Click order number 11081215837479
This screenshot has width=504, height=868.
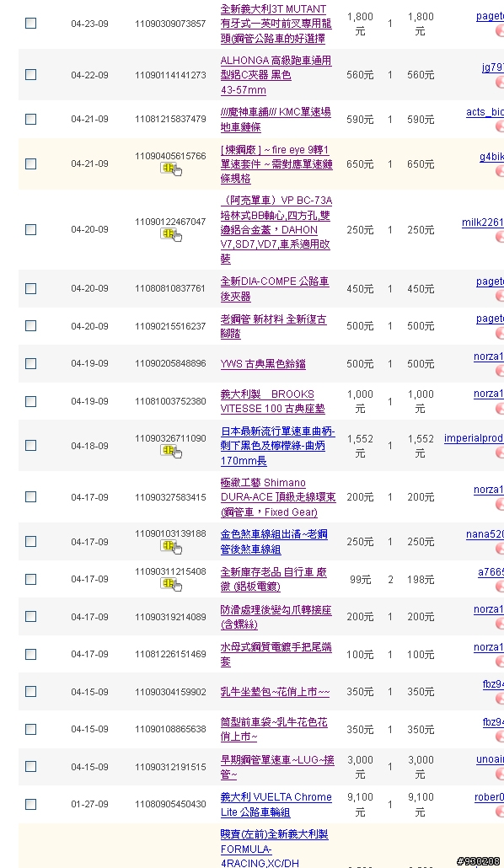point(170,119)
